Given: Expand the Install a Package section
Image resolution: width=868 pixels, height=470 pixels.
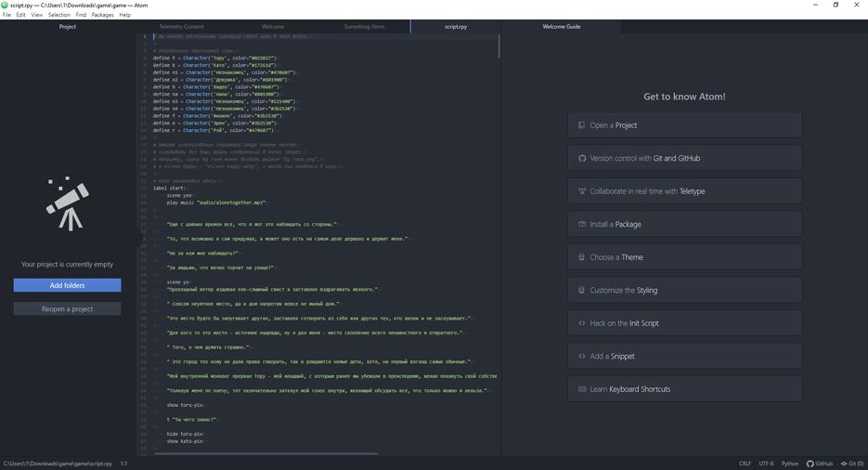Looking at the screenshot, I should [684, 224].
